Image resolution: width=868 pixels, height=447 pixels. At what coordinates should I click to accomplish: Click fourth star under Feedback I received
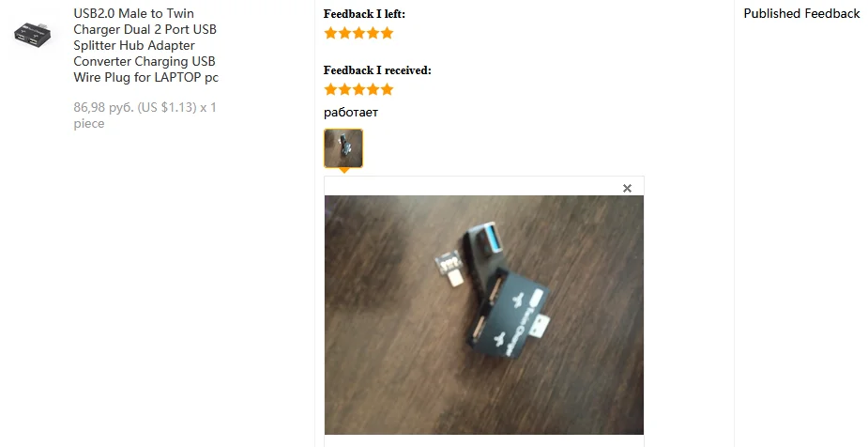(373, 89)
